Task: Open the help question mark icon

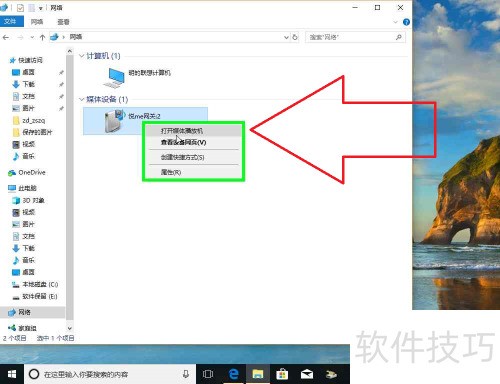Action: [406, 22]
